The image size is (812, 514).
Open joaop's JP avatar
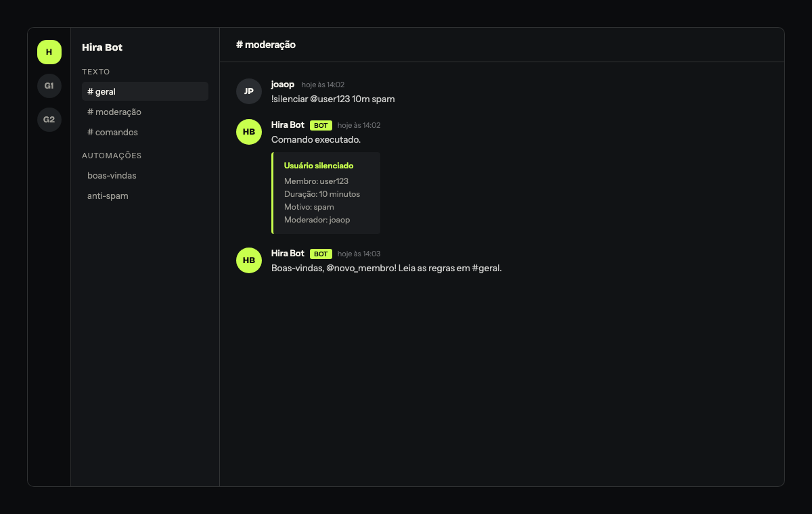pos(249,91)
